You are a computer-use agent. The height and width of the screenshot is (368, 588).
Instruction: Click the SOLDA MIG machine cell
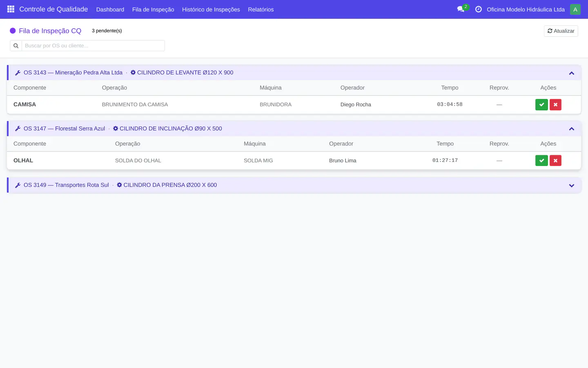click(258, 161)
